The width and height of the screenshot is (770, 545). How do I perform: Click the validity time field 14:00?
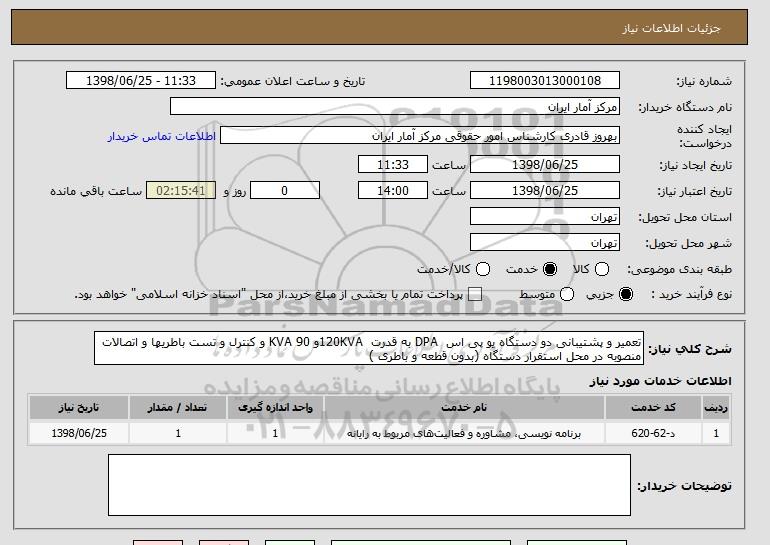click(393, 191)
